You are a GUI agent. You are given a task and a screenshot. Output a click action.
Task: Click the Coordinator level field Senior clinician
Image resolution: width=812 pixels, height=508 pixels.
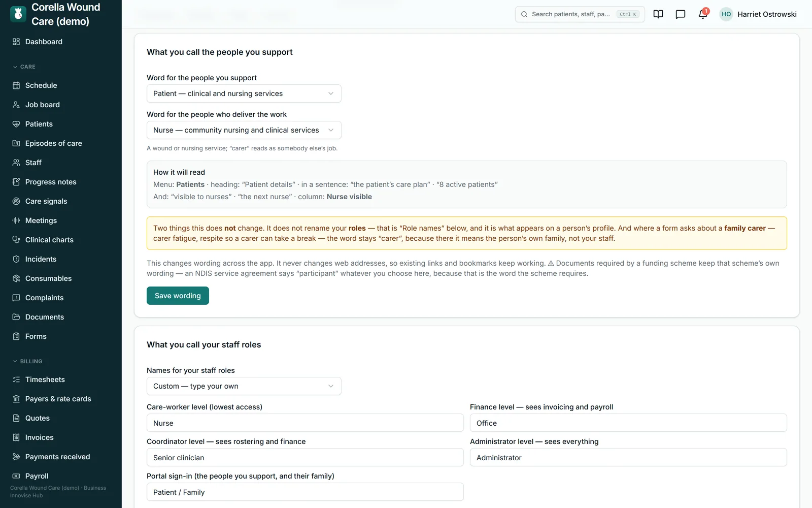(305, 457)
